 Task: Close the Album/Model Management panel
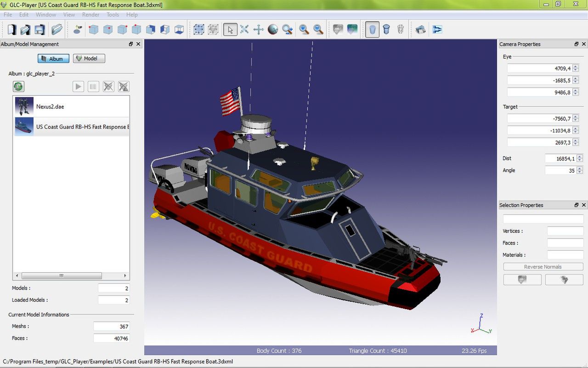[138, 44]
